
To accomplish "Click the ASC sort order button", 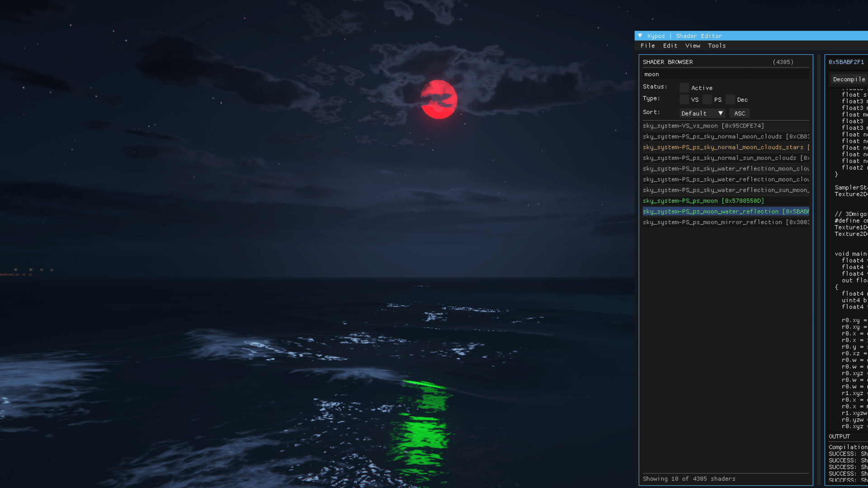I will click(740, 113).
